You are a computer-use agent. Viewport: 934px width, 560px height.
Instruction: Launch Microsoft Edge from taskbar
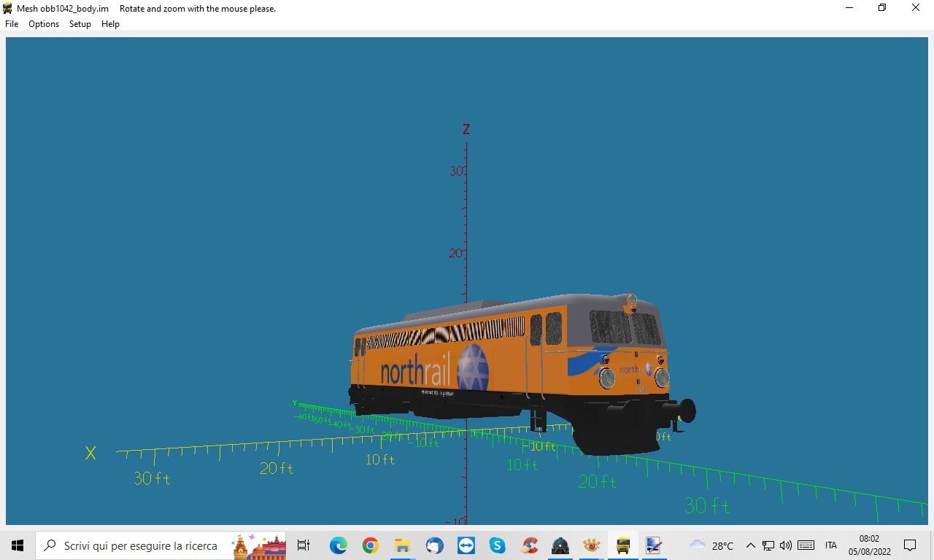pyautogui.click(x=339, y=545)
